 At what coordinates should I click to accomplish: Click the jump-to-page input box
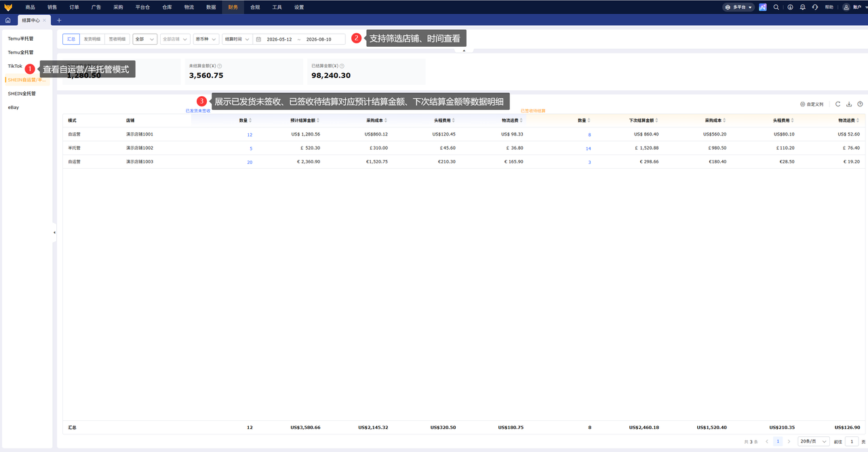tap(851, 441)
